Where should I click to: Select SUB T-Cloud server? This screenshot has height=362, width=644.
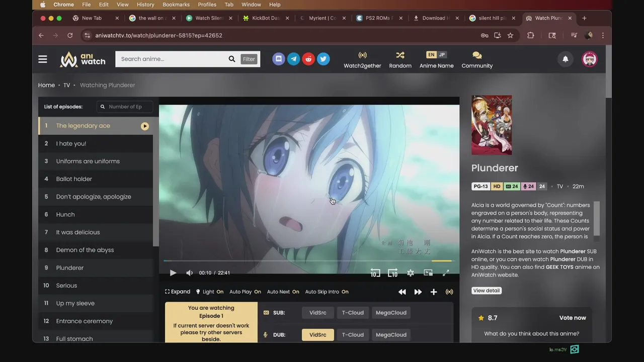coord(353,313)
